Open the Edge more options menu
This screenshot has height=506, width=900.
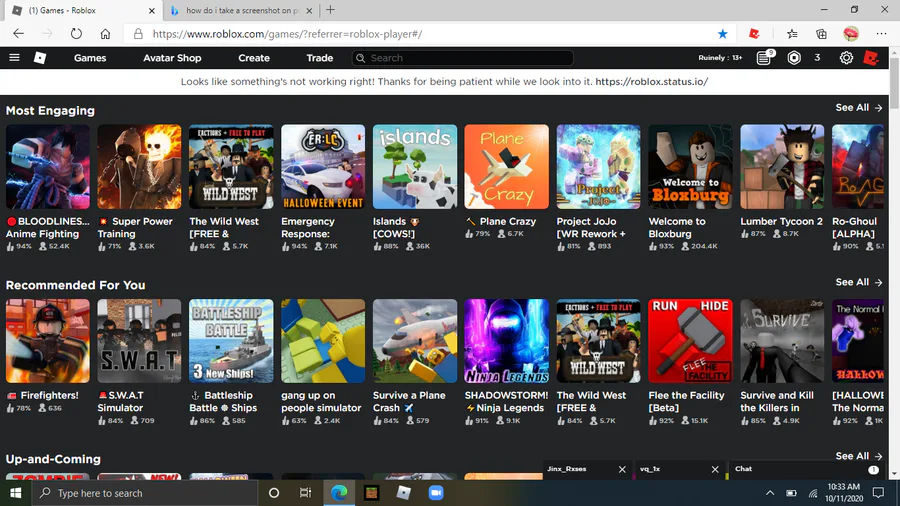(x=882, y=34)
